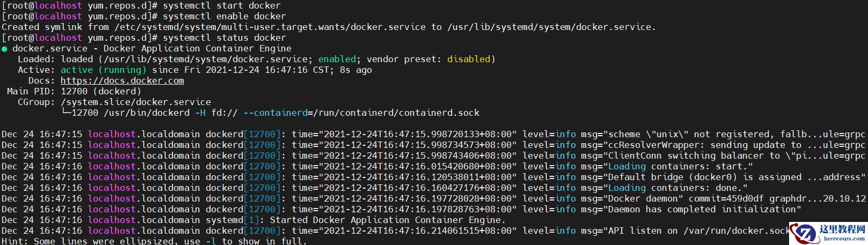
Task: Click the "Loading containers: start." log message
Action: pos(680,166)
